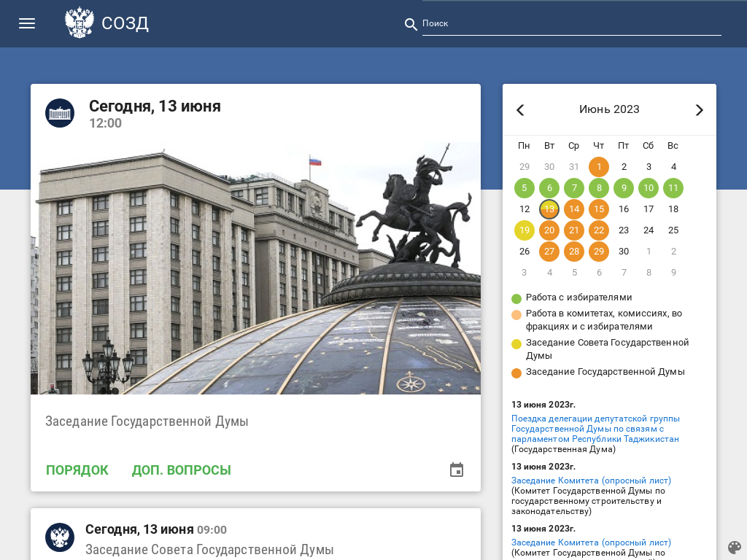Select June 16 in the calendar
Image resolution: width=747 pixels, height=560 pixels.
[x=624, y=209]
